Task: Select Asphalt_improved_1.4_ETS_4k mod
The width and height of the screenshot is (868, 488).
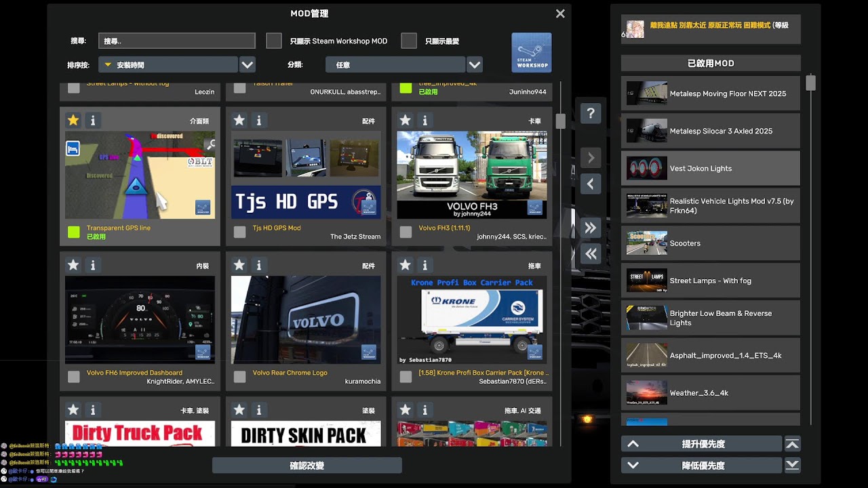Action: point(711,354)
